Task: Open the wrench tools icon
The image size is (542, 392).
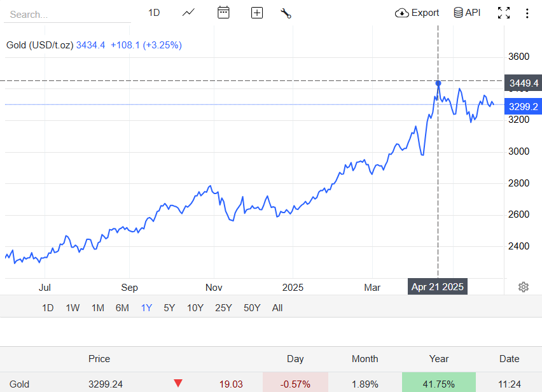Action: [286, 13]
